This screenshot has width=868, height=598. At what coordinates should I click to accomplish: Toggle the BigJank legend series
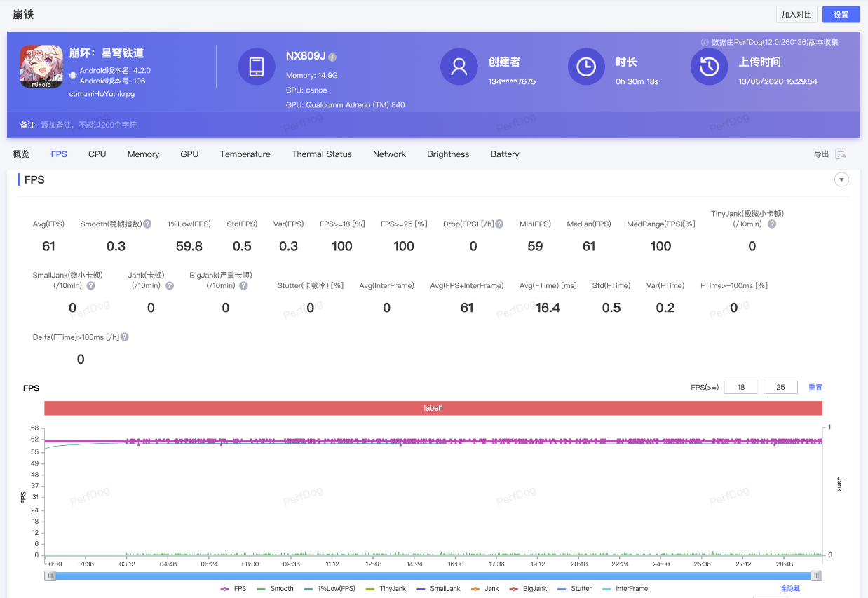[528, 589]
